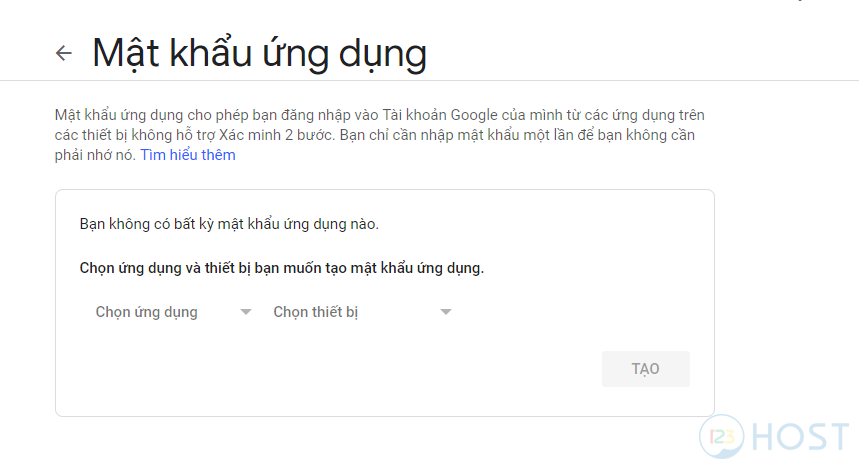
Task: Click the 123 circle logo in the watermark
Action: tap(721, 438)
